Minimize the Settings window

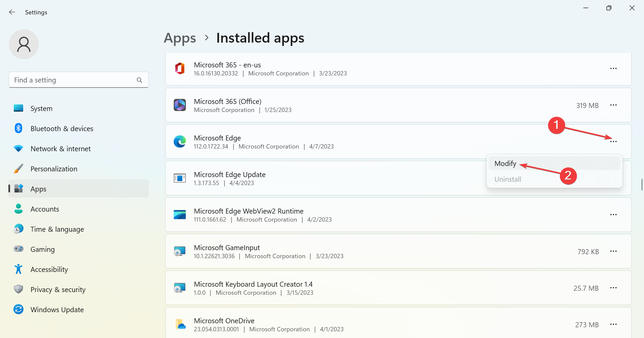point(586,8)
